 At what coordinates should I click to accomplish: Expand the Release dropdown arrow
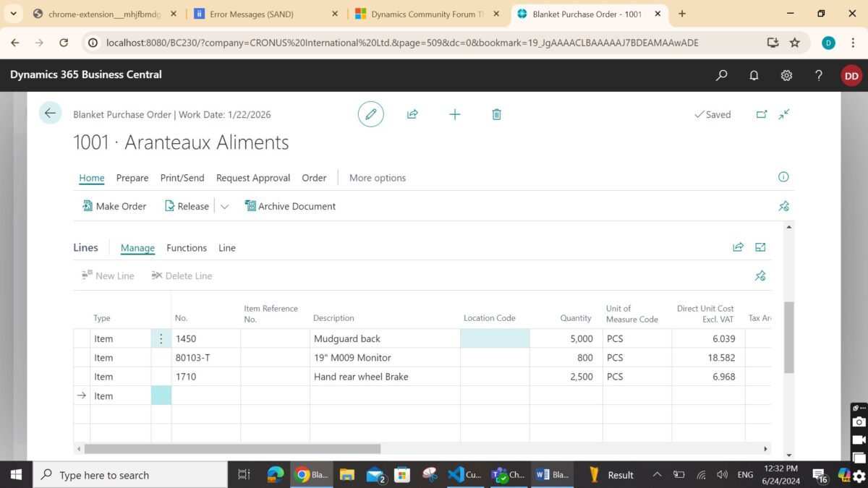pos(224,207)
